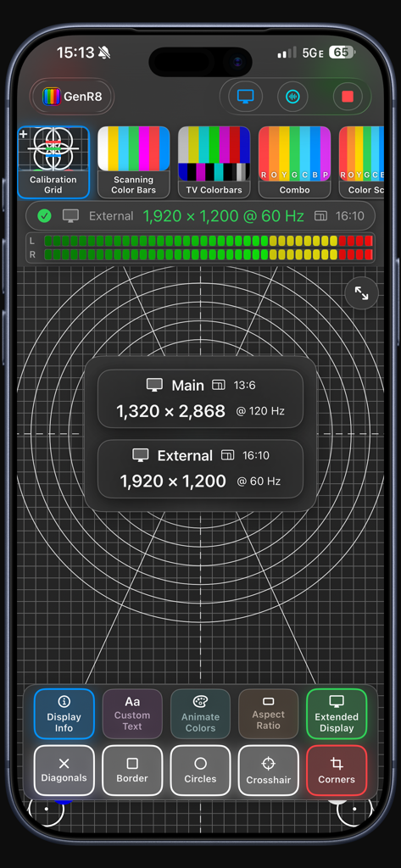
Task: Select the Calibration Grid pattern thumbnail
Action: [x=53, y=162]
